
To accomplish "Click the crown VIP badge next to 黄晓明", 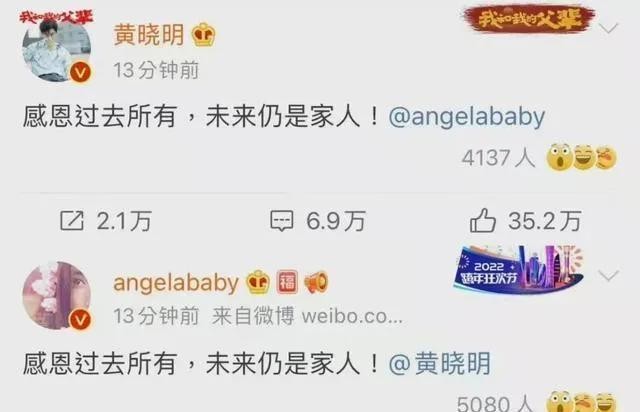I will point(204,35).
